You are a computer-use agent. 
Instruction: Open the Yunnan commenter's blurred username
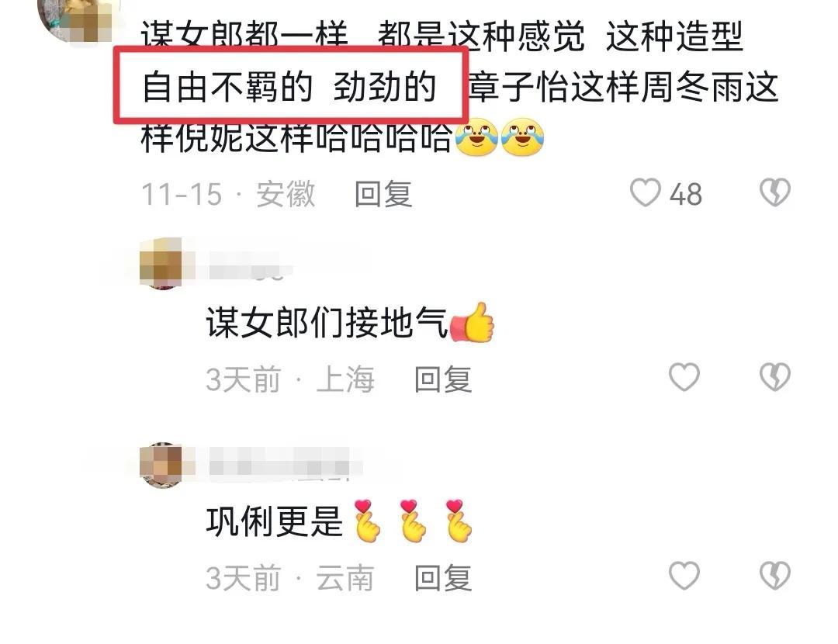pyautogui.click(x=284, y=463)
